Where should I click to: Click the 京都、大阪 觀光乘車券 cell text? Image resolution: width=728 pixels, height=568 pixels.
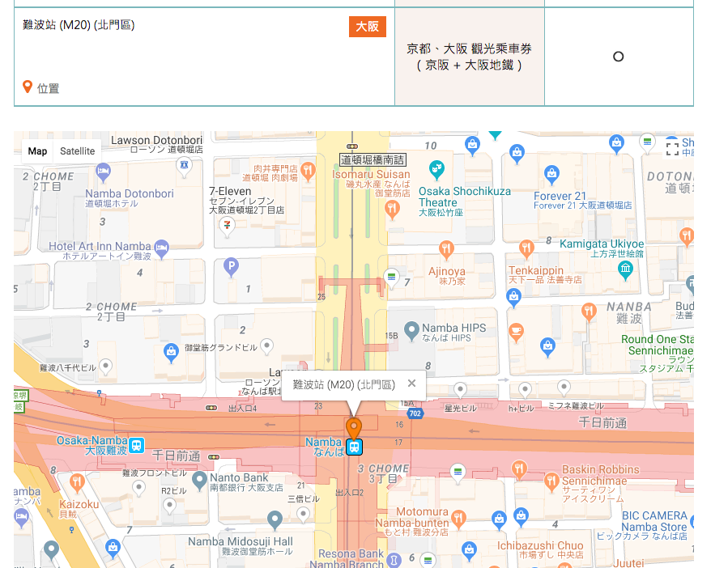(x=469, y=57)
